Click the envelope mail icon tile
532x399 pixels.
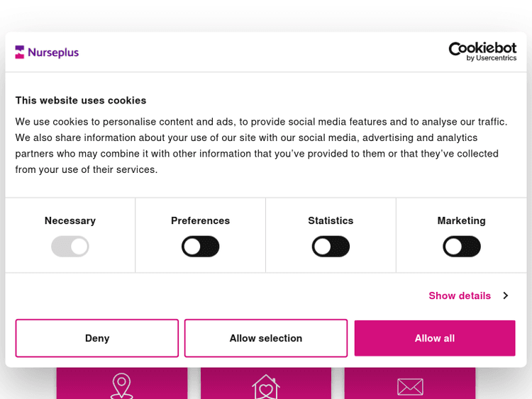coord(410,386)
